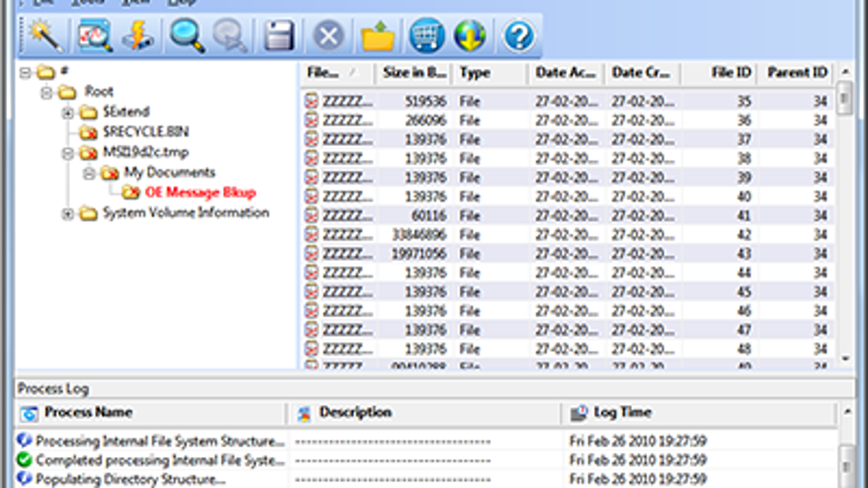
Task: Click the File ID cell 38
Action: point(744,158)
